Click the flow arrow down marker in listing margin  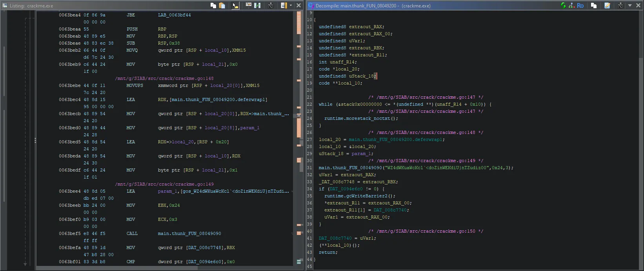(x=25, y=264)
